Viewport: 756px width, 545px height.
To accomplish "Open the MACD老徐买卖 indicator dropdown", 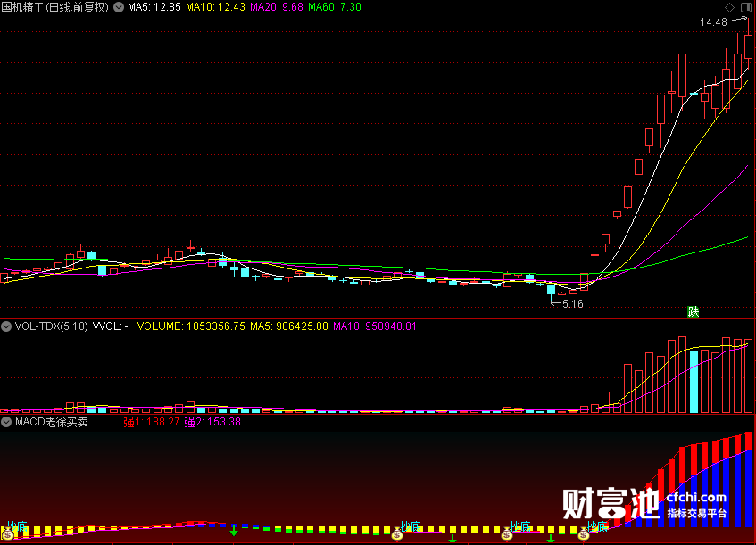I will (x=6, y=422).
